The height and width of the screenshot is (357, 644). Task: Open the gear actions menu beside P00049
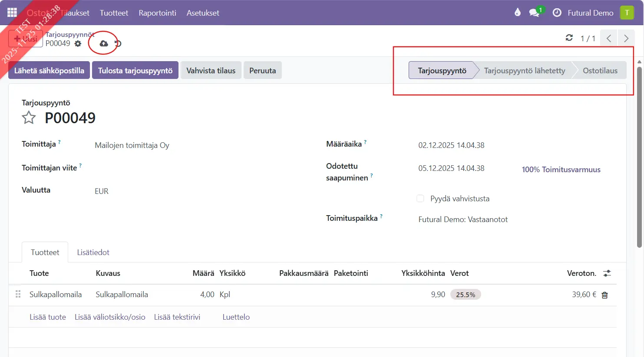(78, 43)
